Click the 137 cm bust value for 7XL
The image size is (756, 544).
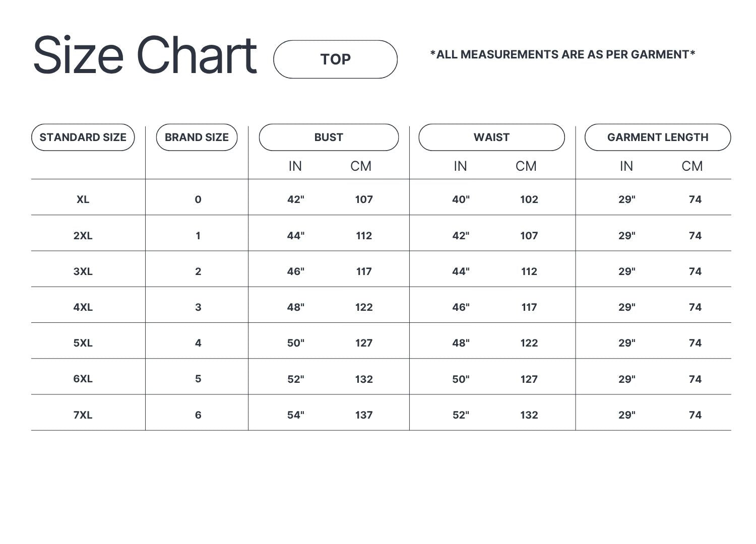pos(364,415)
